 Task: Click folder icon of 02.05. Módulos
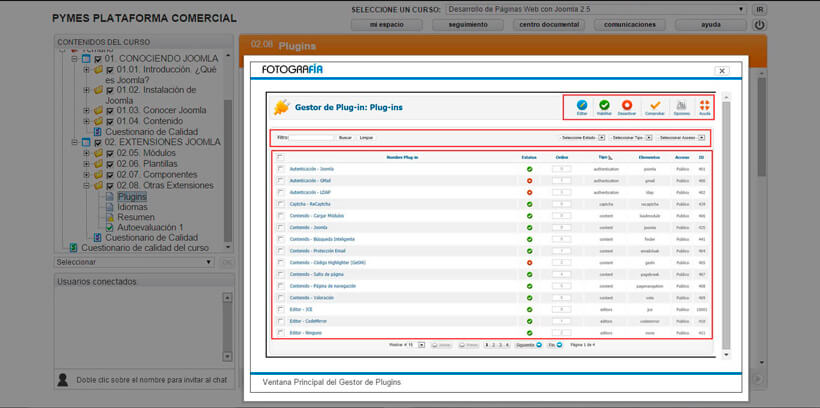click(x=98, y=153)
